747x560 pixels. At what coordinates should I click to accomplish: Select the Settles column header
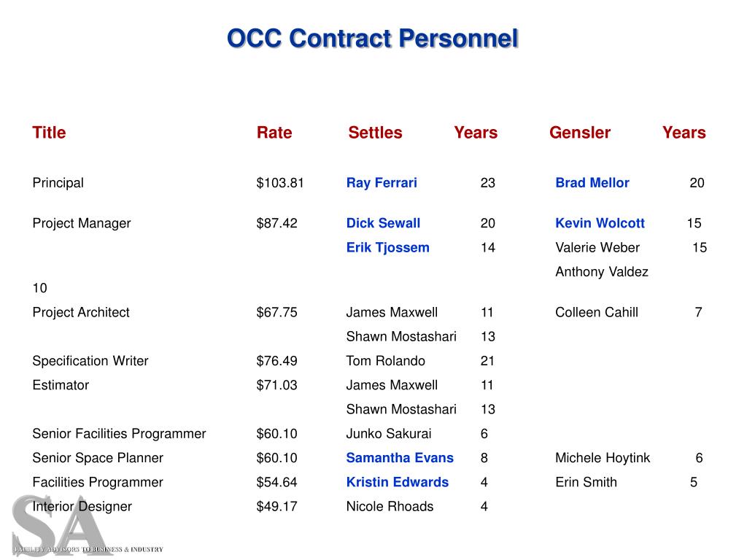376,133
